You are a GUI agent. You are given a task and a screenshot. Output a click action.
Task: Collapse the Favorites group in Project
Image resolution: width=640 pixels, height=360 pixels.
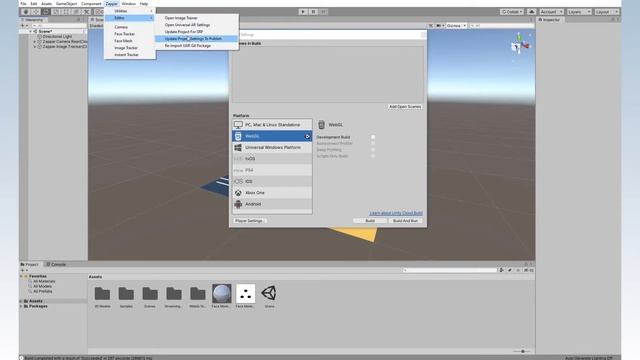click(21, 276)
